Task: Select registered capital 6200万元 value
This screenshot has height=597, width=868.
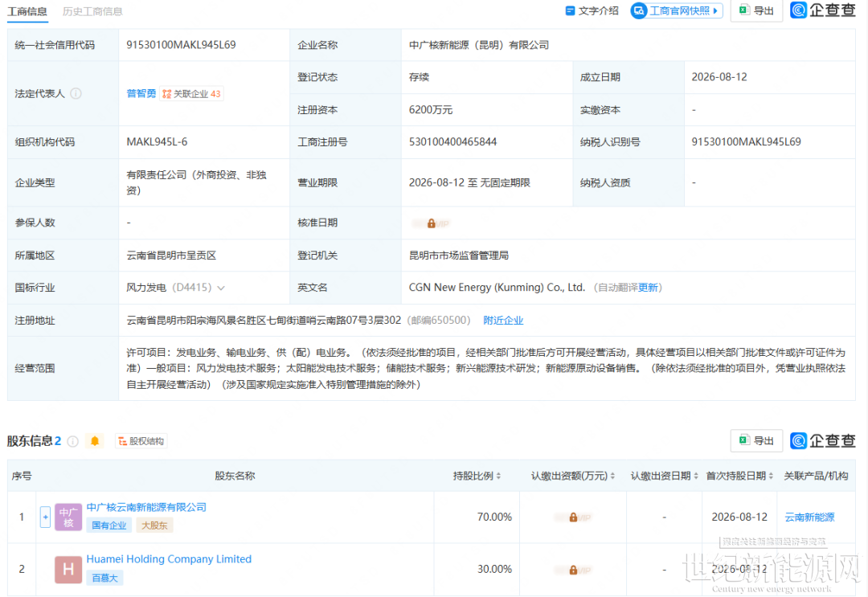Action: coord(431,110)
